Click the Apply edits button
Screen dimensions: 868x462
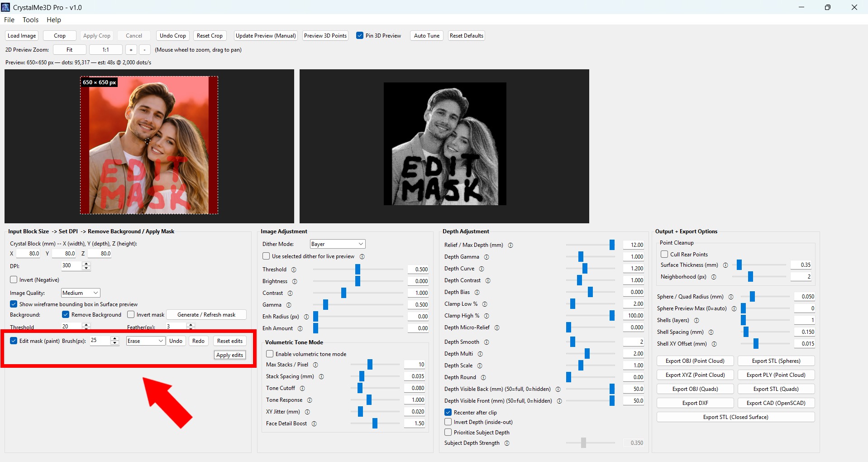point(229,355)
